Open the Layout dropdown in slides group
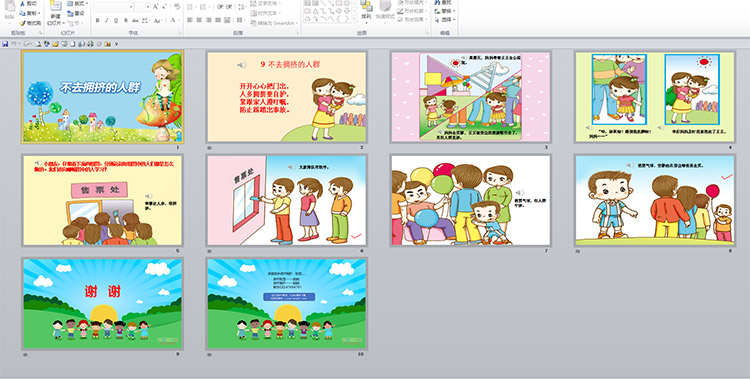Viewport: 750px width, 379px height. coord(77,3)
